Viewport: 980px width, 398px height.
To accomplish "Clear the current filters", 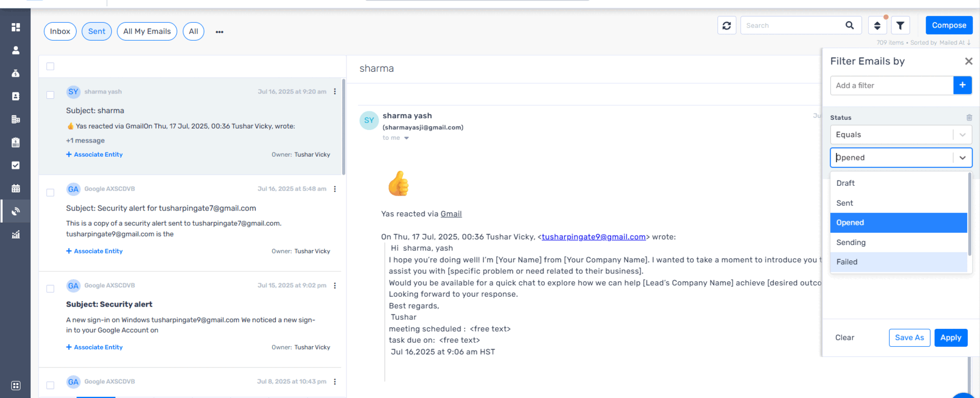I will pos(844,338).
